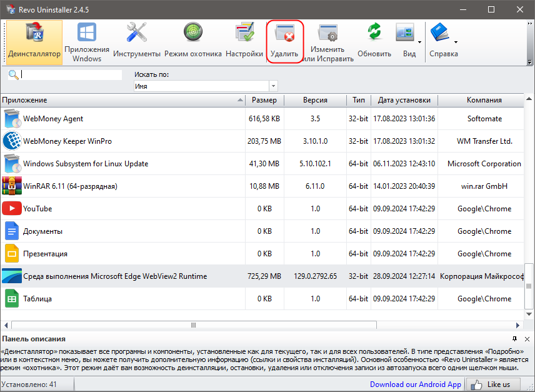
Task: Select the Документы app row
Action: click(x=262, y=231)
